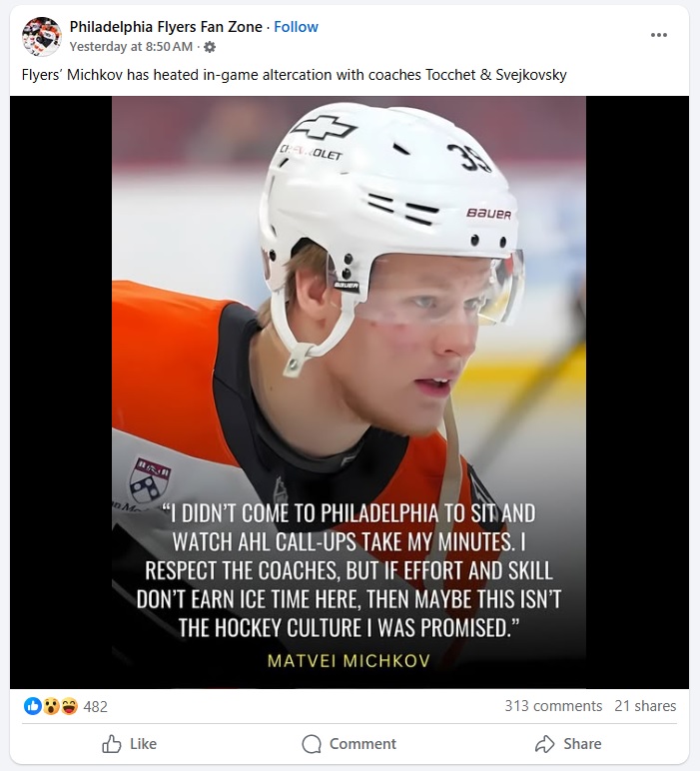View the 21 shares list
The width and height of the screenshot is (700, 771).
tap(645, 706)
